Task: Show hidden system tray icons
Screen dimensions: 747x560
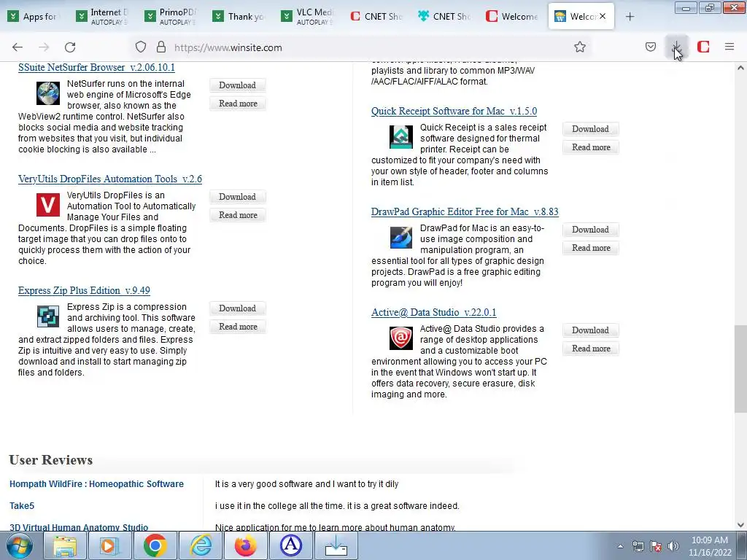Action: [620, 546]
